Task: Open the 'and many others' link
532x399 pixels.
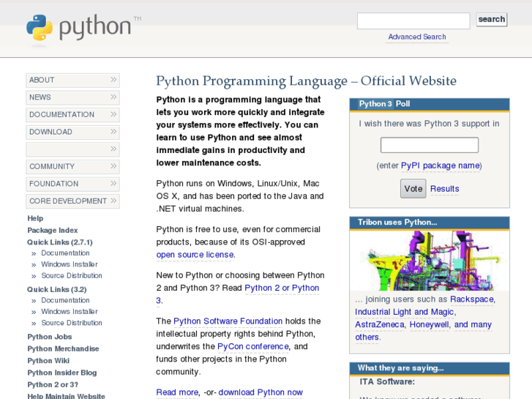Action: coord(473,324)
